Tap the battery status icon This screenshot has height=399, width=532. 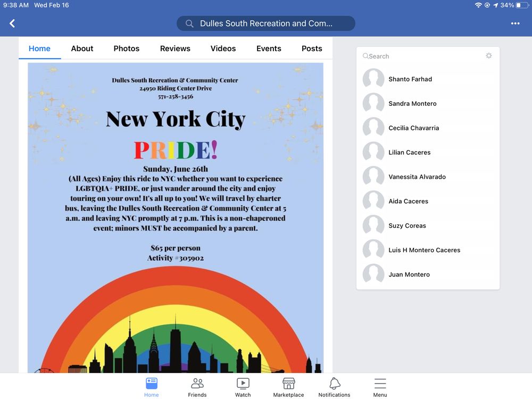pos(522,5)
